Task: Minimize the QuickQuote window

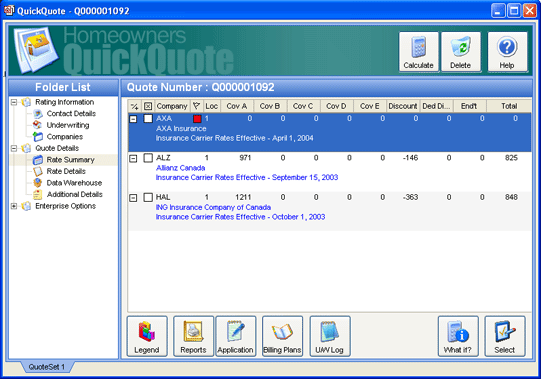Action: [x=498, y=11]
